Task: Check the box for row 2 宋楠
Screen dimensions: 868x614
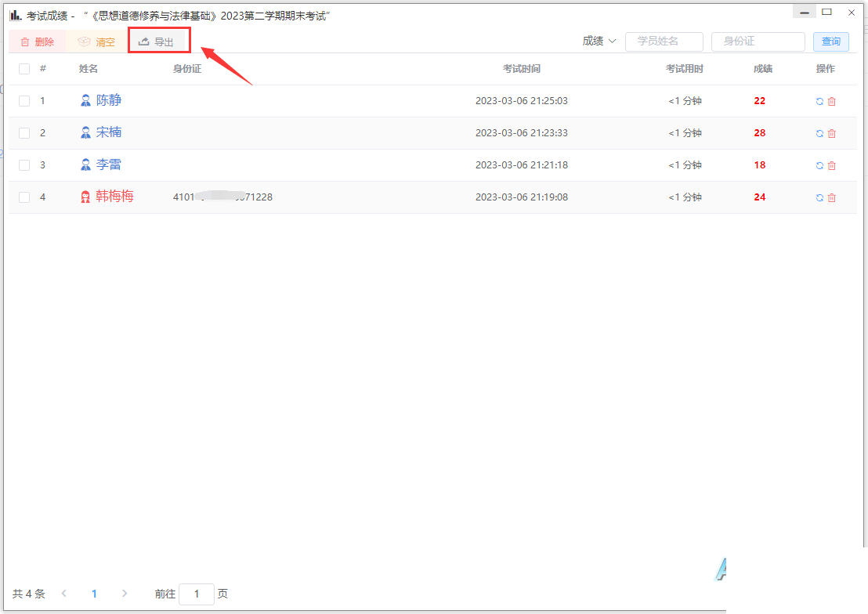Action: (x=24, y=133)
